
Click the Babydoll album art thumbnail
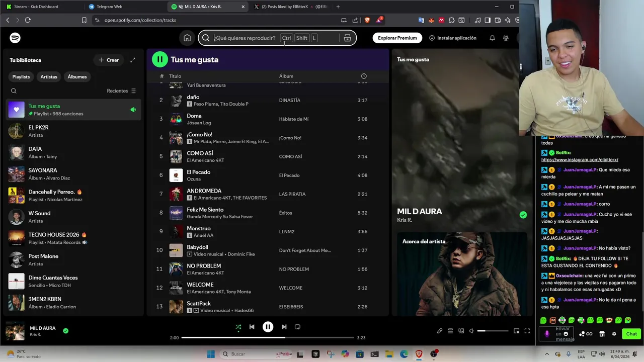click(176, 250)
